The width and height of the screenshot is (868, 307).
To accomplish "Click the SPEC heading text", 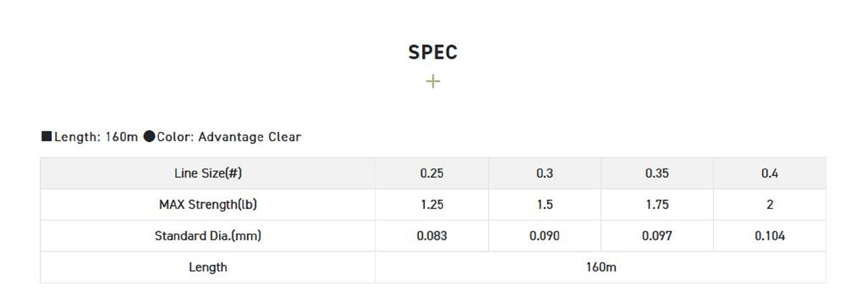I will click(433, 53).
